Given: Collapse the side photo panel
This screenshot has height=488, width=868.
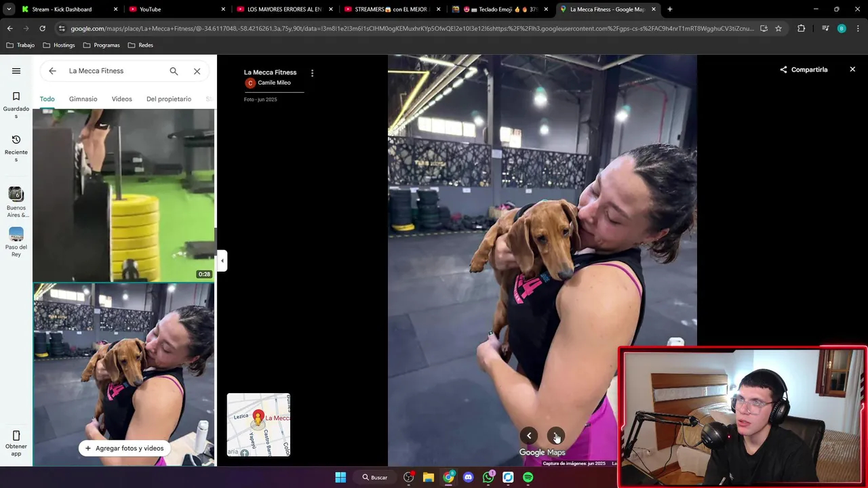Looking at the screenshot, I should click(222, 260).
